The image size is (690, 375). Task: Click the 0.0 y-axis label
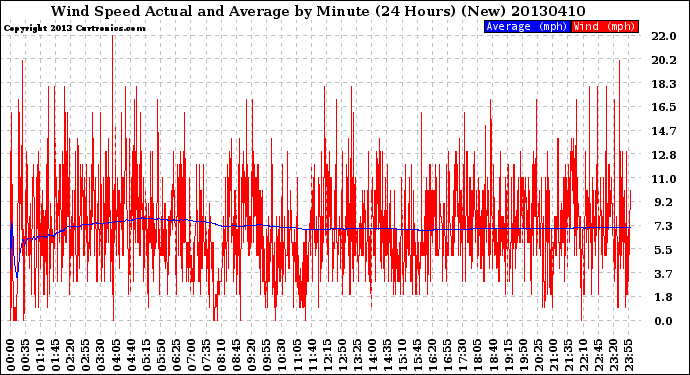point(663,321)
